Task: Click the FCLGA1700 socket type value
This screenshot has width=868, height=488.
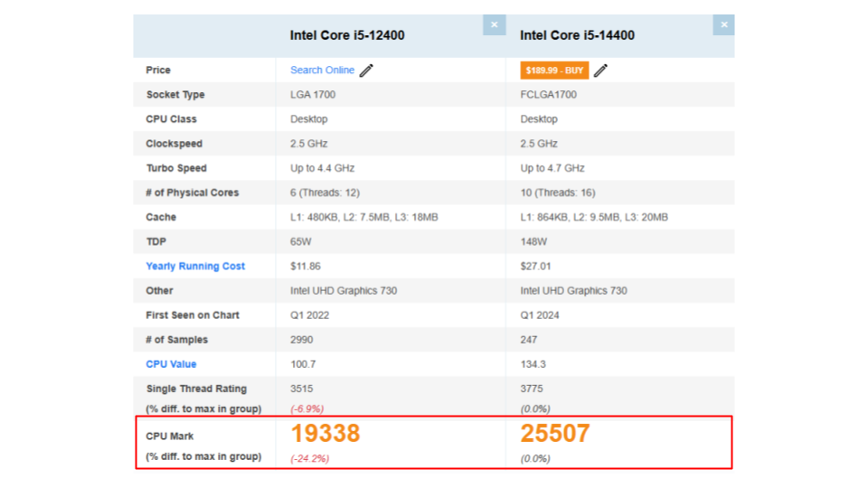Action: pyautogui.click(x=548, y=95)
